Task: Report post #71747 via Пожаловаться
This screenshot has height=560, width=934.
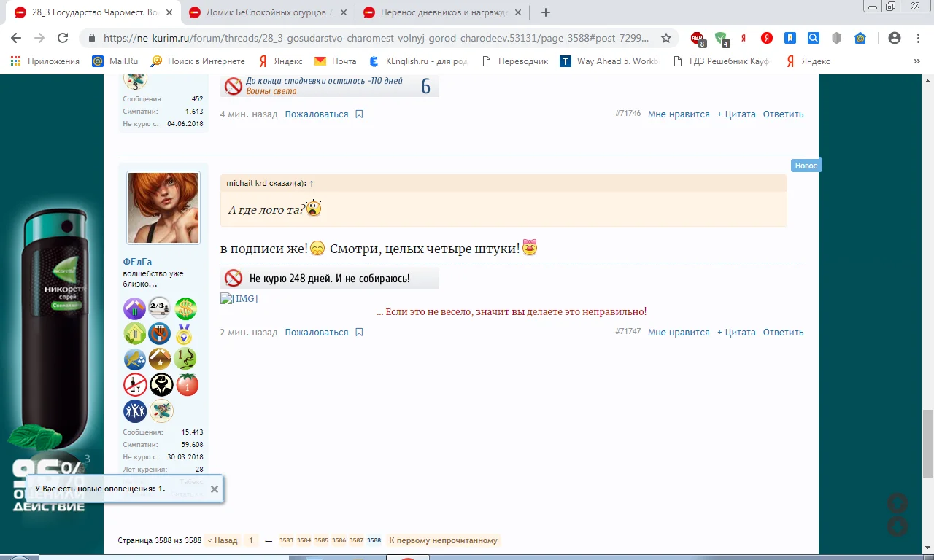Action: [x=317, y=332]
